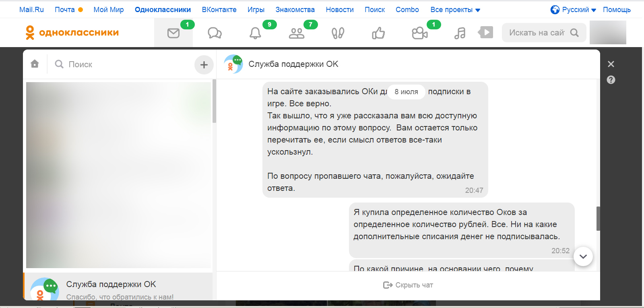Open the Video camera icon in the toolbar

click(x=420, y=33)
